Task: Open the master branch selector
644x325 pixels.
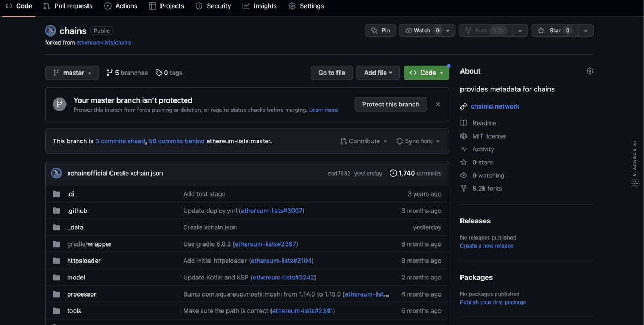Action: tap(72, 73)
